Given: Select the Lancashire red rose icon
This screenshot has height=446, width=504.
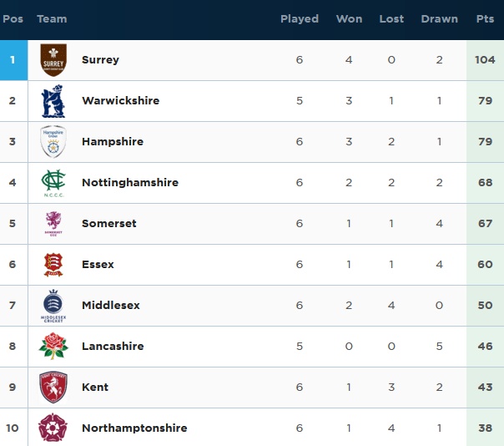Looking at the screenshot, I should (53, 347).
